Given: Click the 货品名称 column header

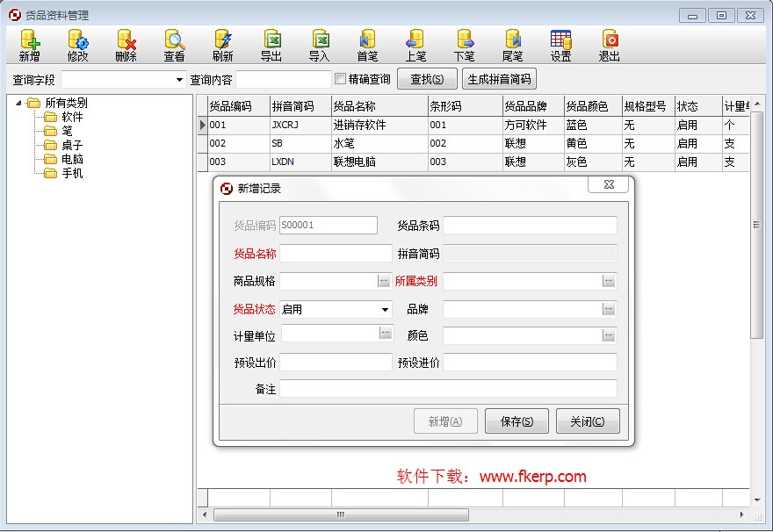Looking at the screenshot, I should pyautogui.click(x=379, y=106).
